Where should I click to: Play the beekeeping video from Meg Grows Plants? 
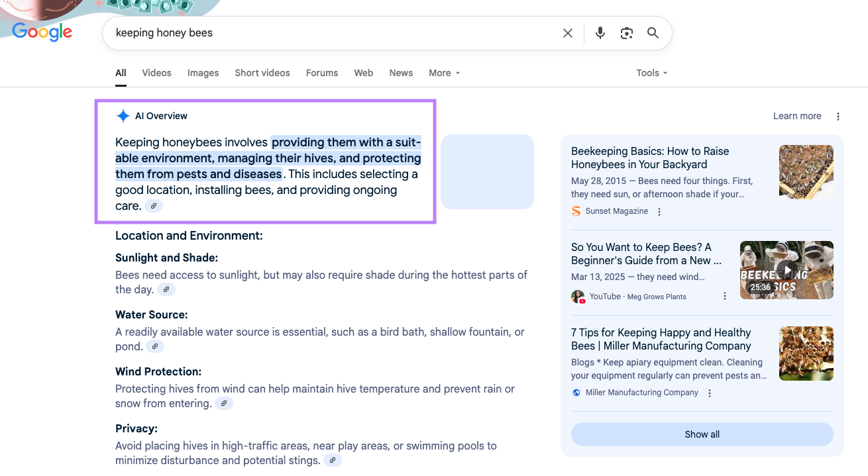(x=787, y=269)
